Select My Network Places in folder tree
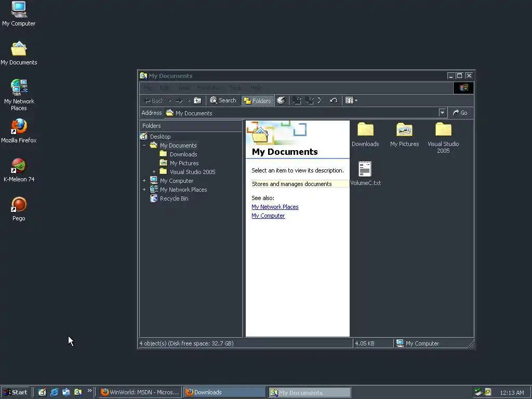This screenshot has width=532, height=399. pos(183,190)
